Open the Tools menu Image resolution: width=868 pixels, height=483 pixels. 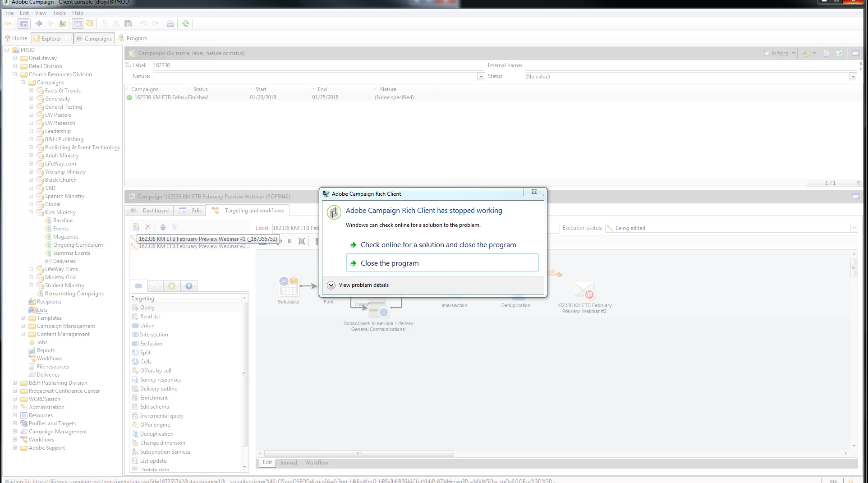point(59,13)
